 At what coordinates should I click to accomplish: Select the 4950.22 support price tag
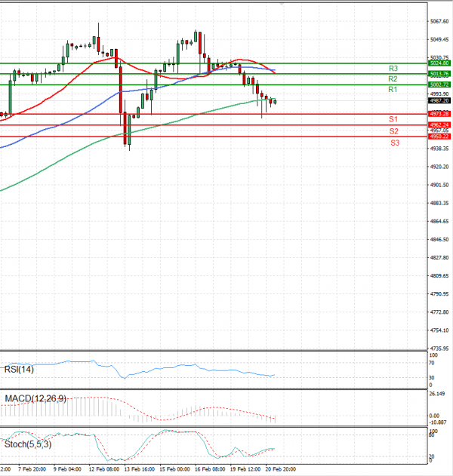click(x=439, y=137)
